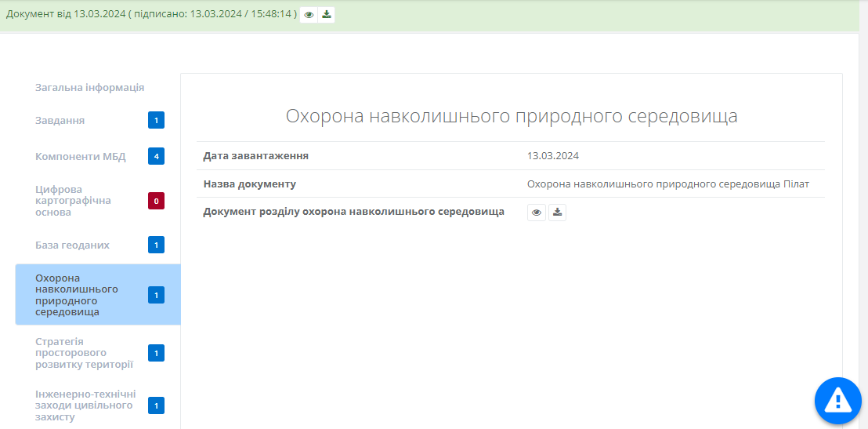868x429 pixels.
Task: Click the count badge beside База геоданих
Action: click(157, 245)
